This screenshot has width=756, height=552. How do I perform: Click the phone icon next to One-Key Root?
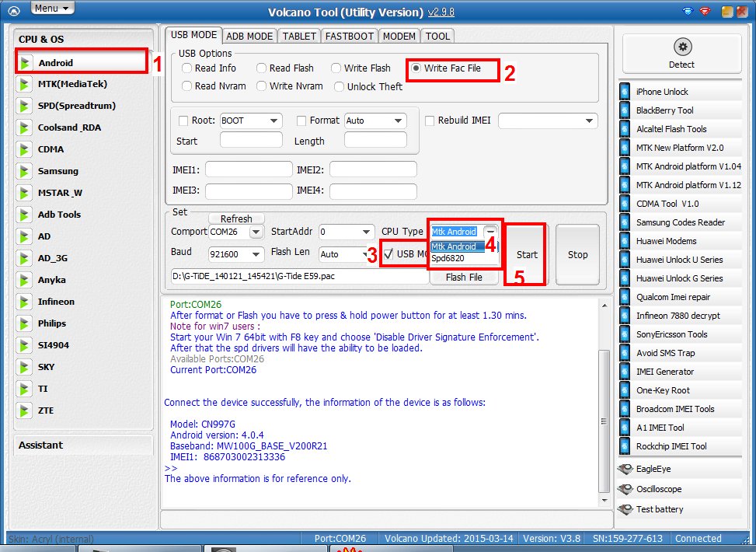click(625, 390)
